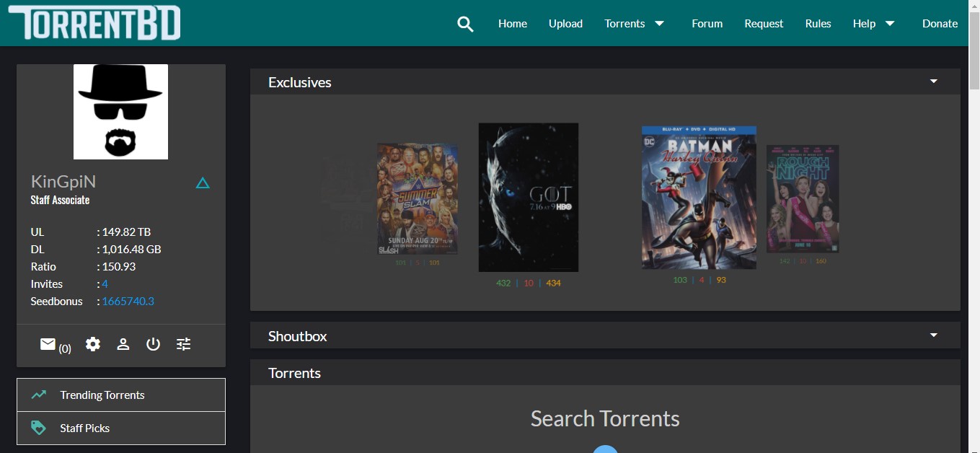Click the TorrentBD logo
The width and height of the screenshot is (980, 453).
click(x=94, y=23)
